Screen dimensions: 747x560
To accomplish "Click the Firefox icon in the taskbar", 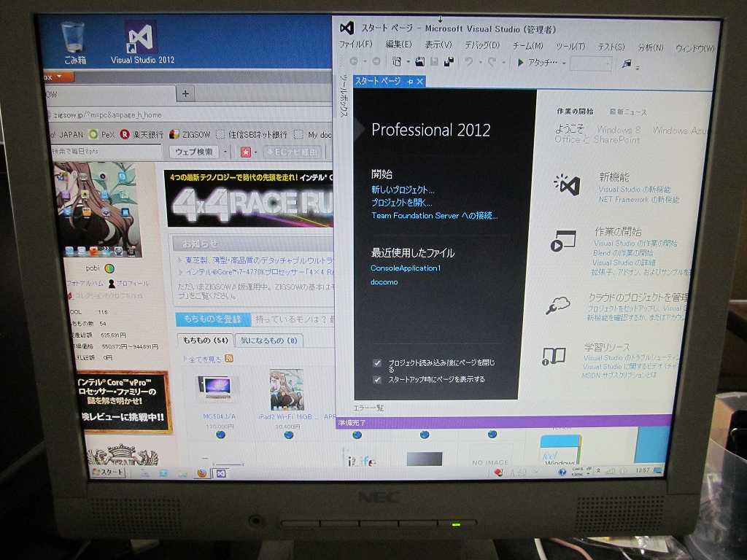I will (x=202, y=472).
